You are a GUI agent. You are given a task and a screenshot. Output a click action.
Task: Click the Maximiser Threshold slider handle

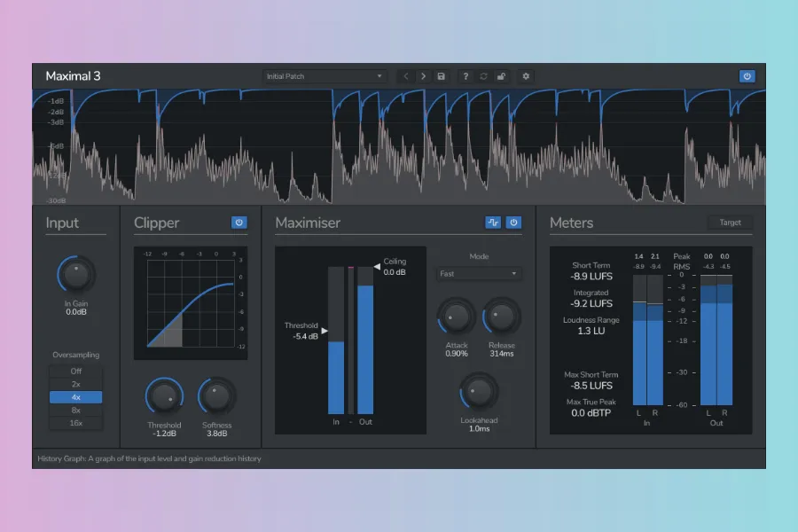325,331
